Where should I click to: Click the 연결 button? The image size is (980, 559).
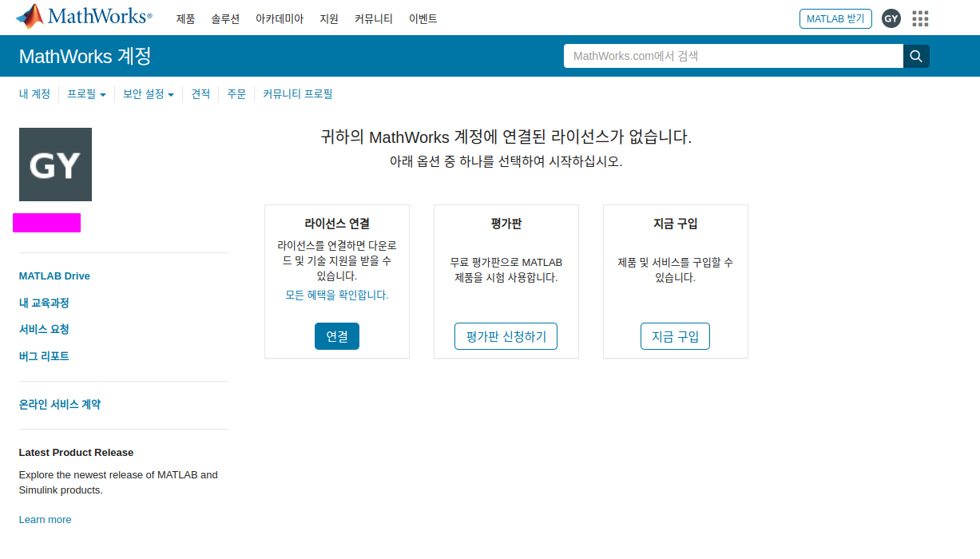[337, 336]
